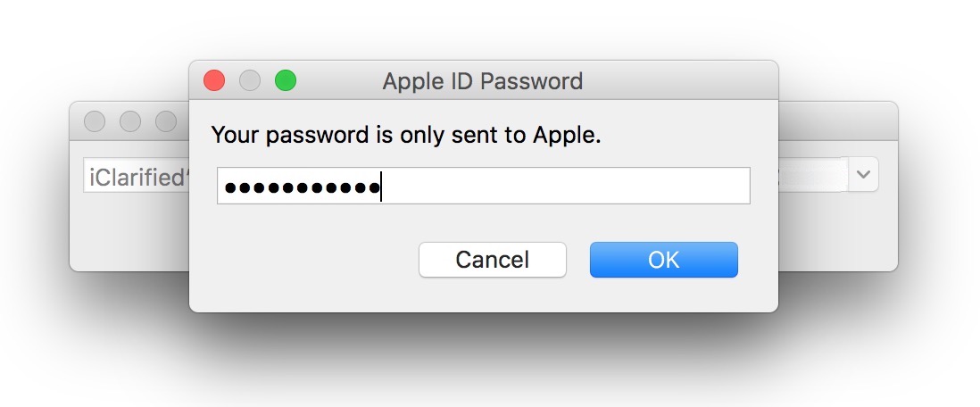Open the dropdown arrow in background window

tap(862, 175)
